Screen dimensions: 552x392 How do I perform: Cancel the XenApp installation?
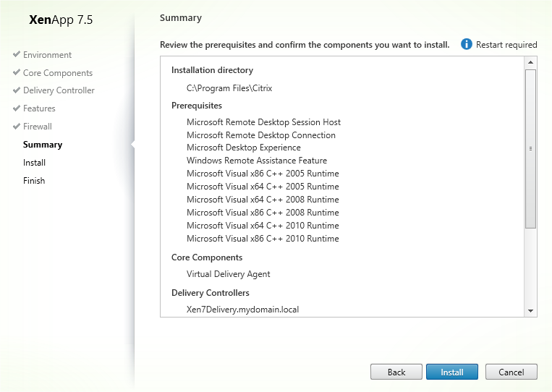click(x=511, y=372)
